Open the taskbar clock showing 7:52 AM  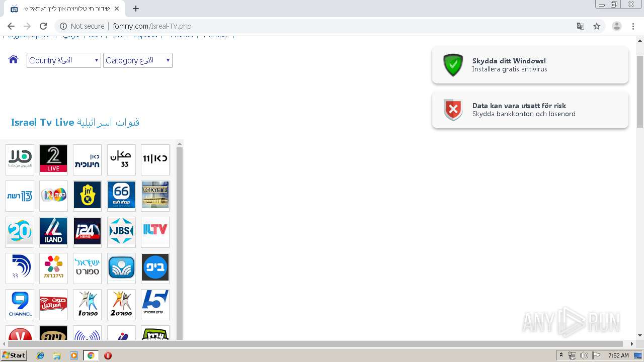[x=618, y=355]
